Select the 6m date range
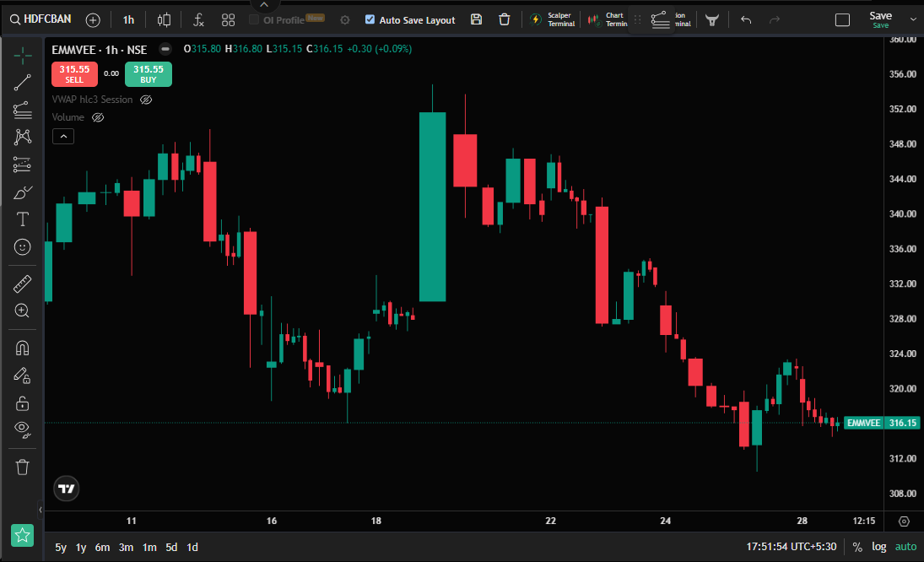This screenshot has height=562, width=924. tap(103, 548)
